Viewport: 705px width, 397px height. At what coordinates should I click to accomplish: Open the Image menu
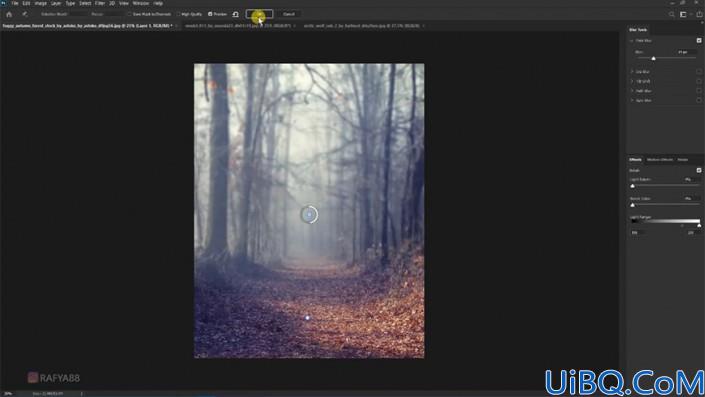[40, 3]
